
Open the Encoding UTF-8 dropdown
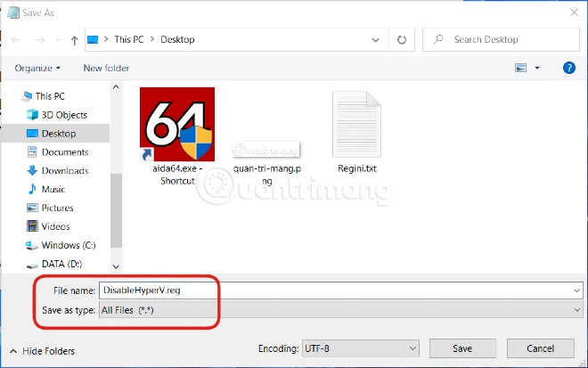pos(361,349)
